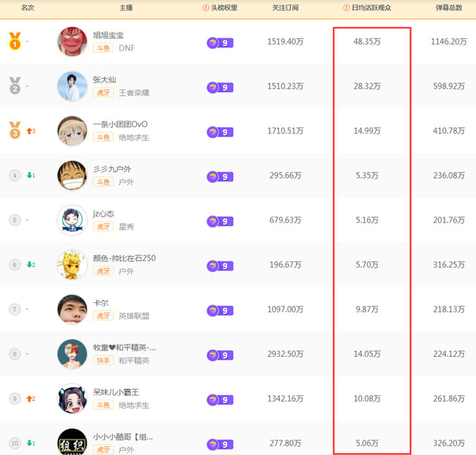Open 张大仙's avatar picture
This screenshot has height=455, width=476.
coord(72,86)
